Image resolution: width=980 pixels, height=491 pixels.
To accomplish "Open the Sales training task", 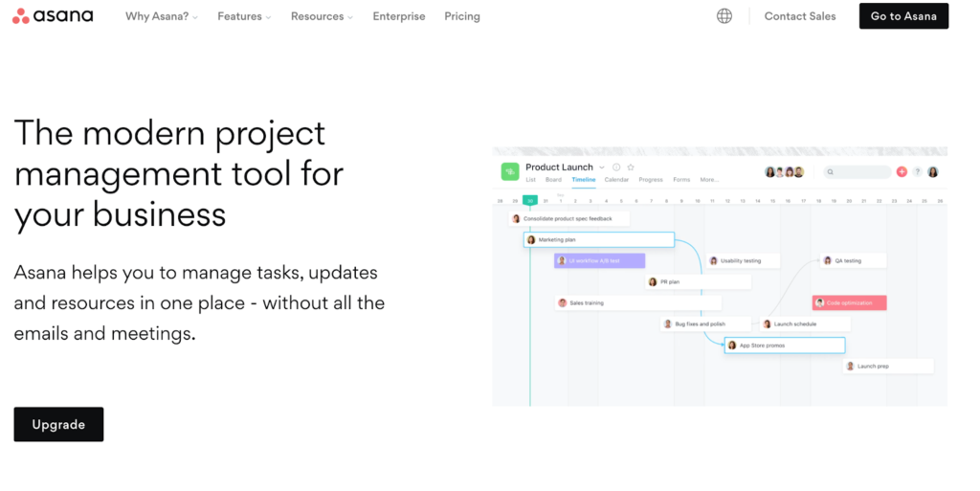I will click(x=638, y=303).
